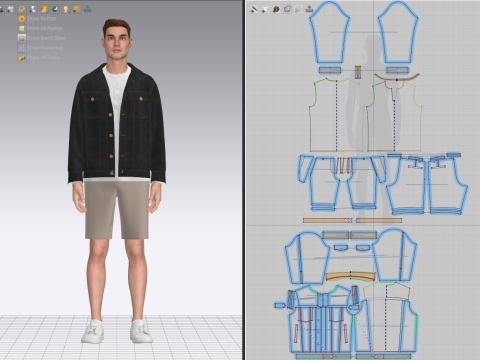Toggle Show Bond/Skive option

(x=42, y=38)
